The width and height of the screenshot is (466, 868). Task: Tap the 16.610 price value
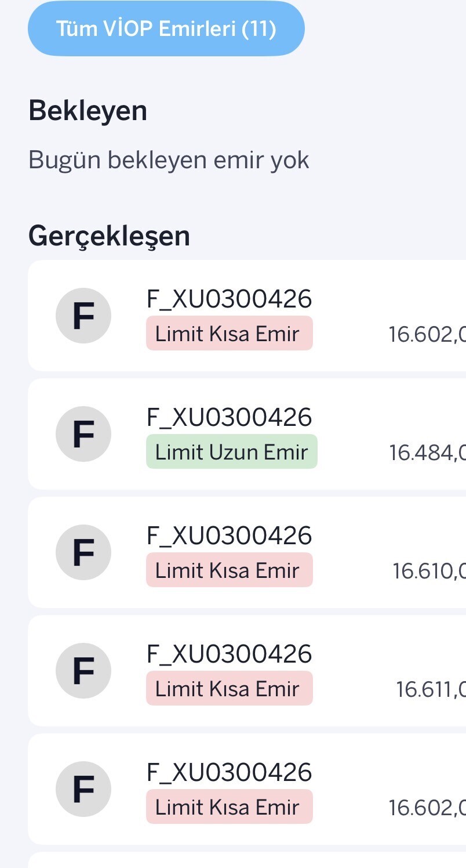point(429,571)
